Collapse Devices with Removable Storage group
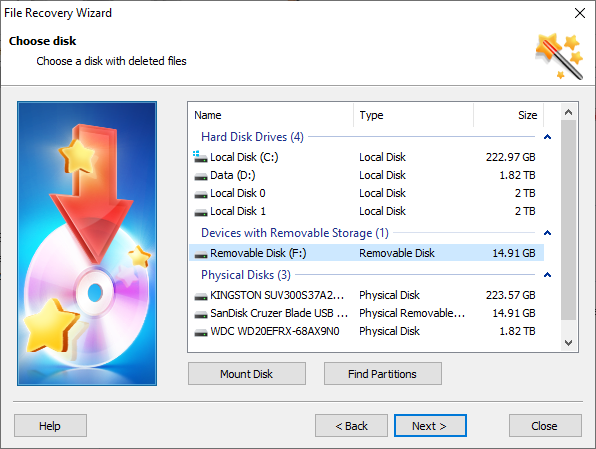Screen dimensions: 596x449 pyautogui.click(x=547, y=233)
